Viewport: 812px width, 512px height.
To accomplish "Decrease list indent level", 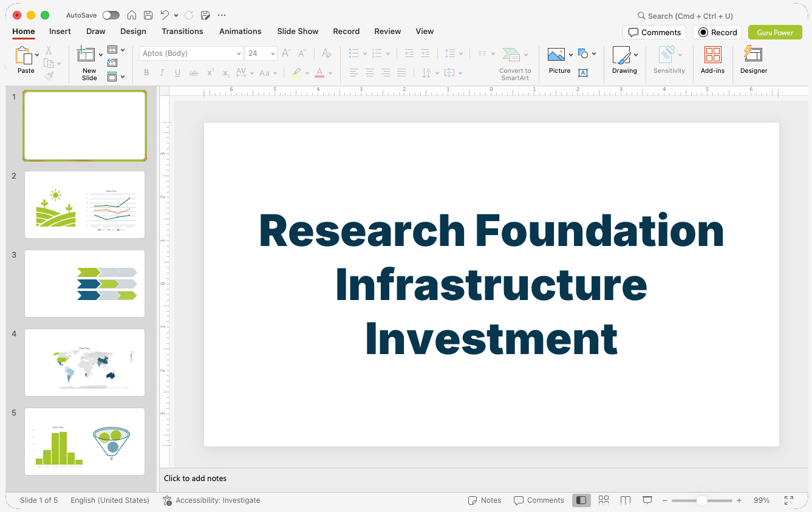I will [x=409, y=53].
